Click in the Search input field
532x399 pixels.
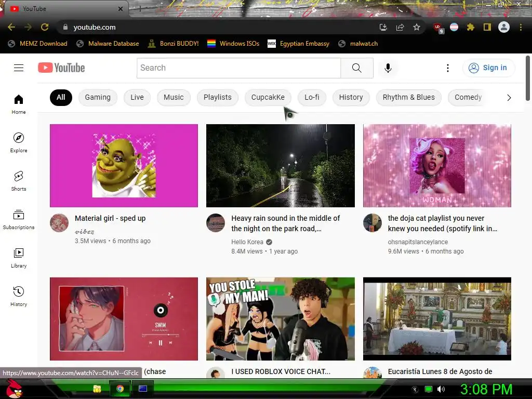pos(238,68)
